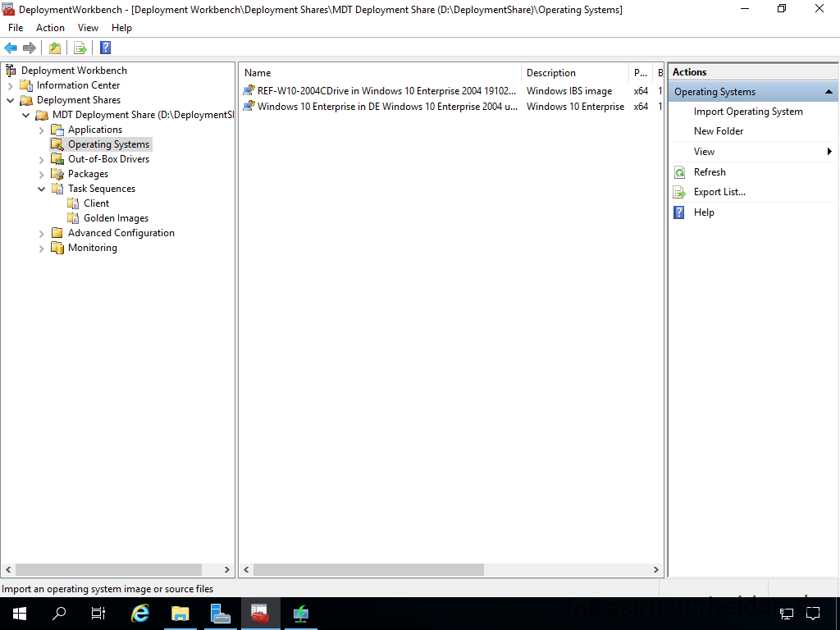Image resolution: width=840 pixels, height=630 pixels.
Task: Click the Up One Level toolbar icon
Action: (x=55, y=48)
